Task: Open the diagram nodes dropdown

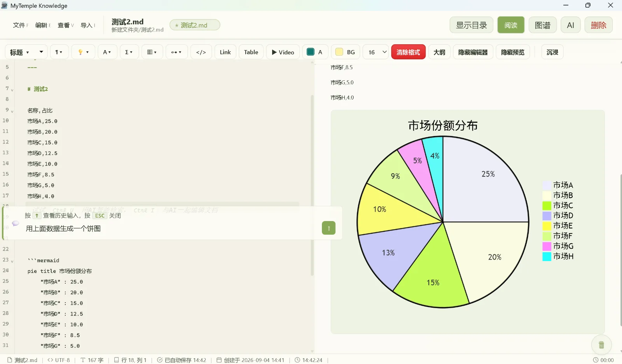Action: coord(176,52)
